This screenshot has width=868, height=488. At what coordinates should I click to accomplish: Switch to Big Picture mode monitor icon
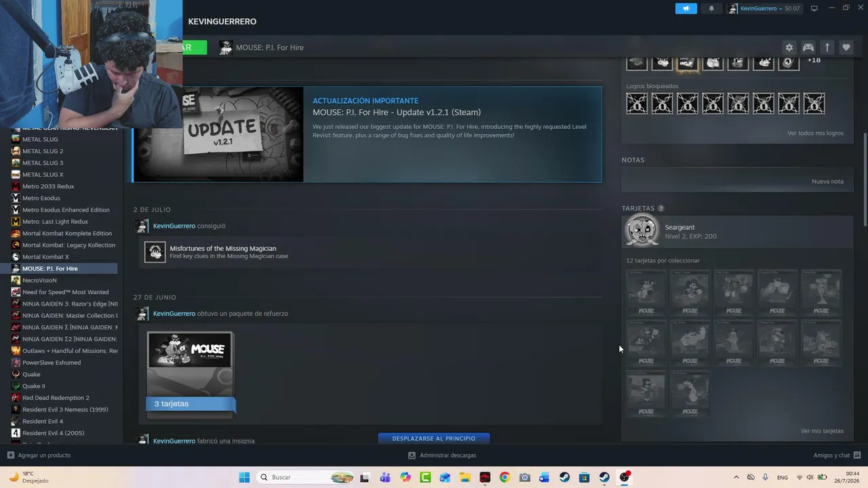click(x=814, y=8)
